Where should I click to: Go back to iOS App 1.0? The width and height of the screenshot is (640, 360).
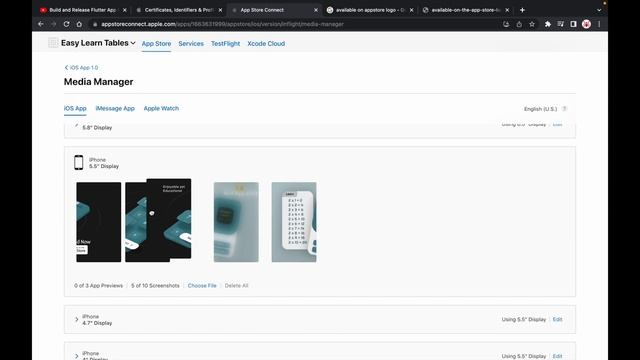pyautogui.click(x=81, y=68)
